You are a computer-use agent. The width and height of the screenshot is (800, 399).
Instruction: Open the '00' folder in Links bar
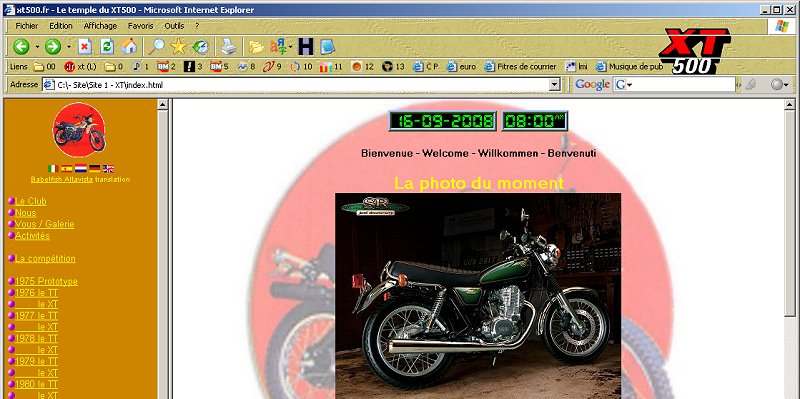point(44,66)
